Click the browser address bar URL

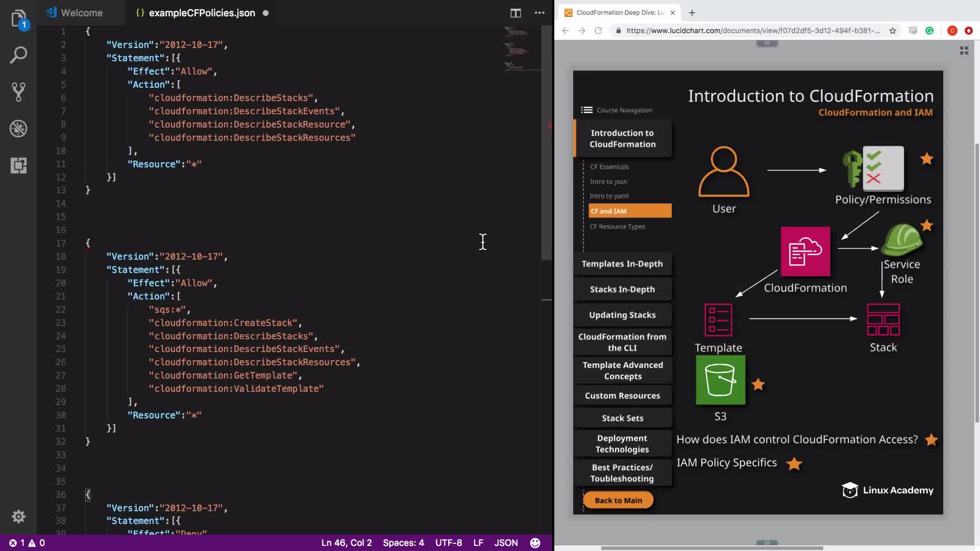(x=752, y=31)
